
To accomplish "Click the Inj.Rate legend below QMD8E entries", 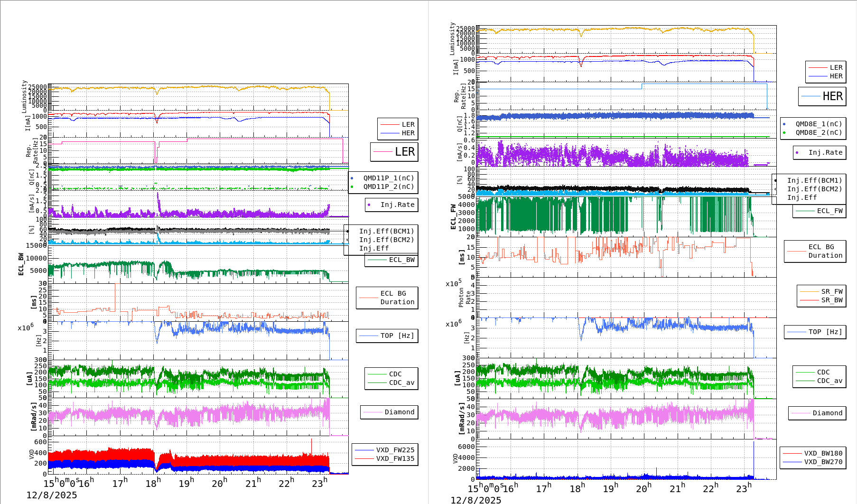I will point(820,152).
